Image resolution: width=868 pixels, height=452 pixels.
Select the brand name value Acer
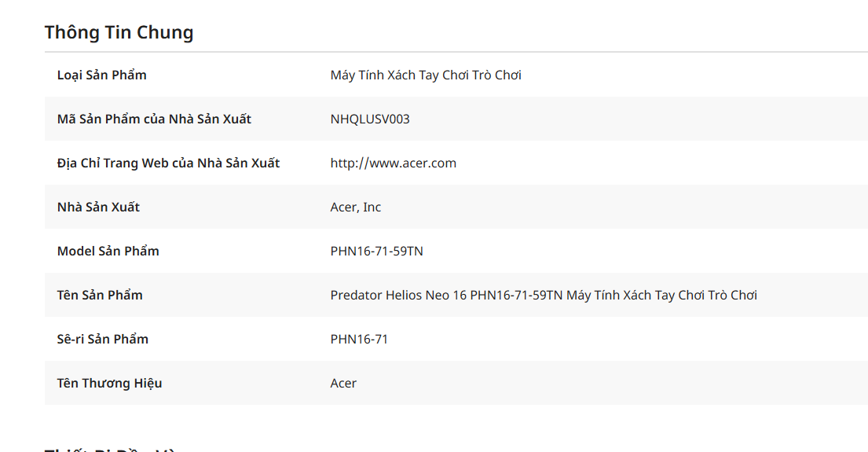(343, 384)
